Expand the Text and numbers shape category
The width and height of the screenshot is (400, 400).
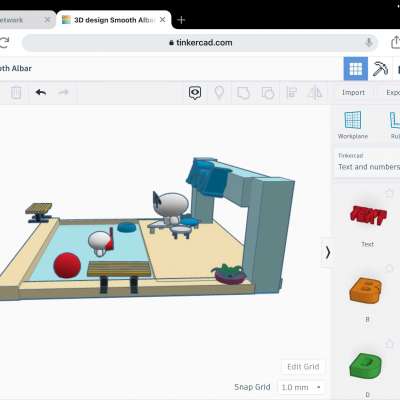pos(367,162)
